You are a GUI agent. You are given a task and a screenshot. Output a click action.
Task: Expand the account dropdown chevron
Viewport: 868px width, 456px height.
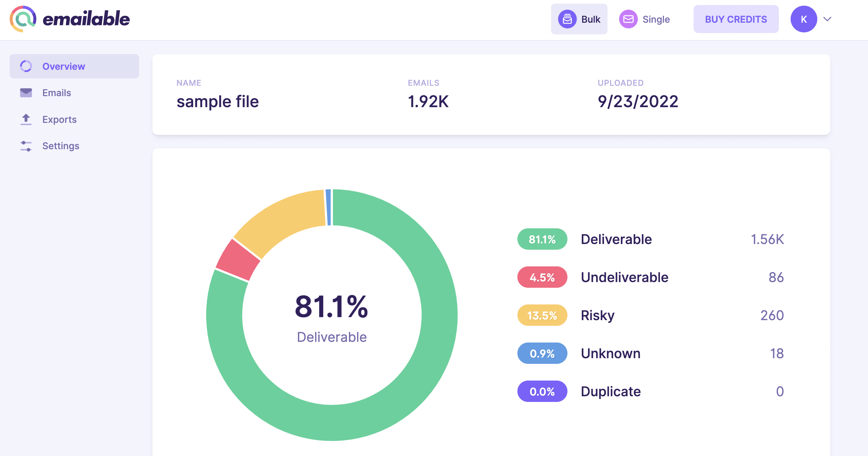pyautogui.click(x=827, y=19)
